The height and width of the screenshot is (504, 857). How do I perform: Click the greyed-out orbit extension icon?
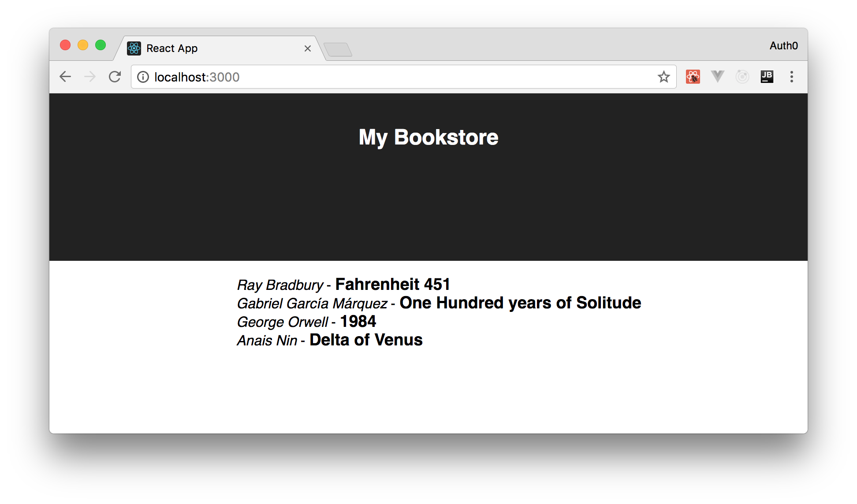[x=742, y=77]
